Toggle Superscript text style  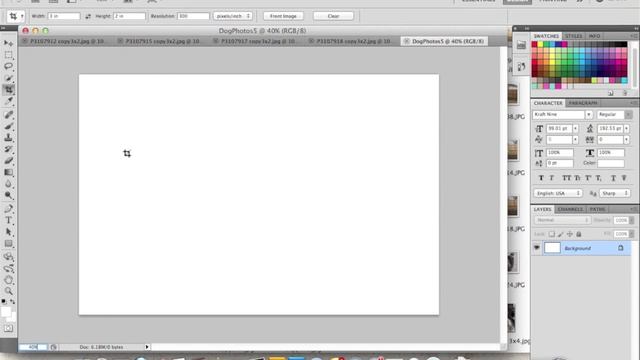[x=588, y=178]
